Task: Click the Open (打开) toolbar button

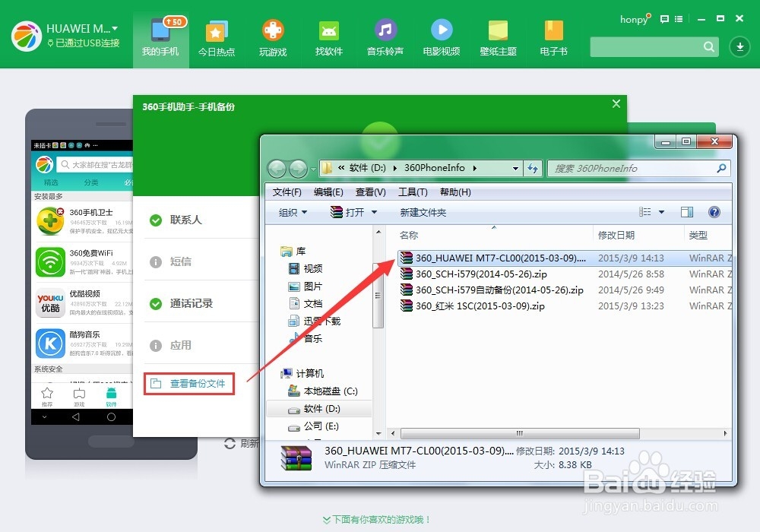Action: [x=347, y=212]
